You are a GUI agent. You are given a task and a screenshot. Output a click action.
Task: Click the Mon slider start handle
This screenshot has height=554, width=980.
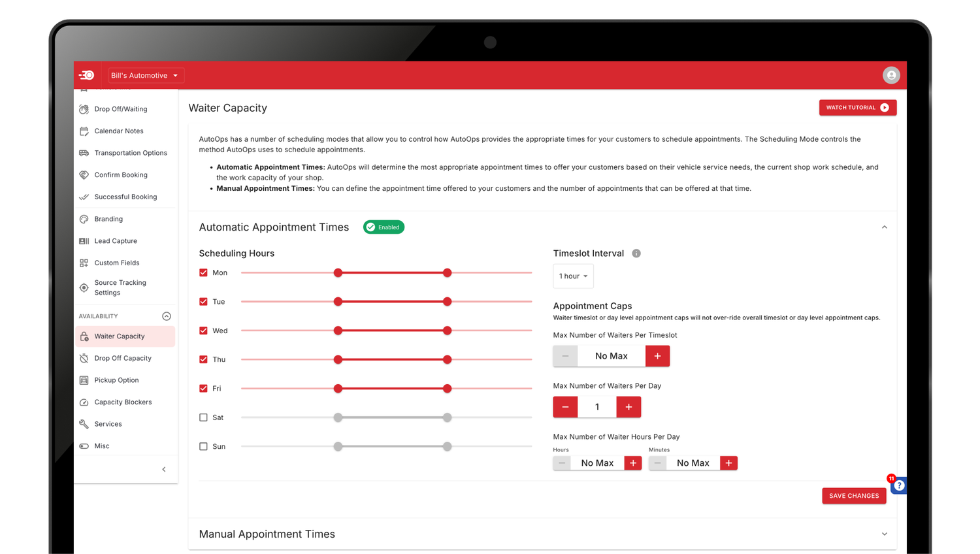click(338, 272)
